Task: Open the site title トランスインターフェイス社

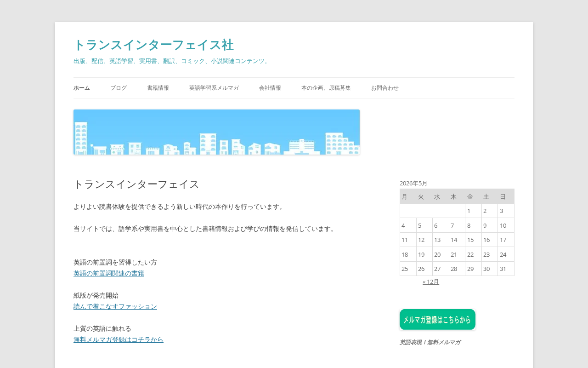Action: 153,45
